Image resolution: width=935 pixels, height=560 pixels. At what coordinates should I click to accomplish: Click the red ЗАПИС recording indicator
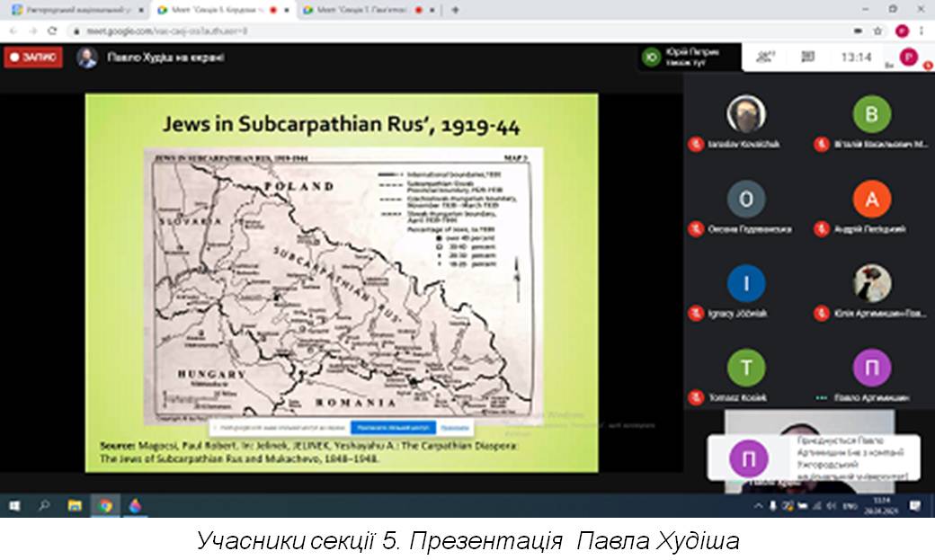[32, 58]
